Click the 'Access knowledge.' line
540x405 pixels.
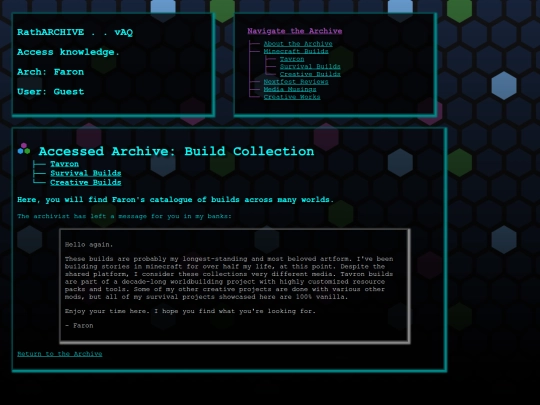[x=68, y=52]
